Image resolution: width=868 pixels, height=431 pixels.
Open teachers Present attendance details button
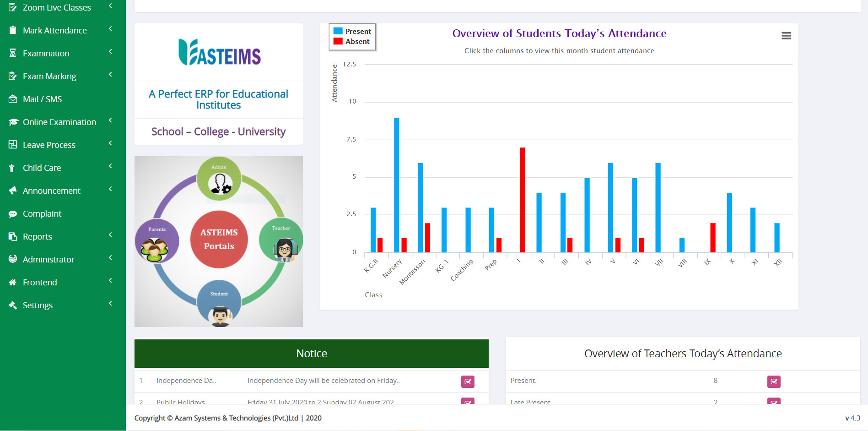(x=774, y=382)
